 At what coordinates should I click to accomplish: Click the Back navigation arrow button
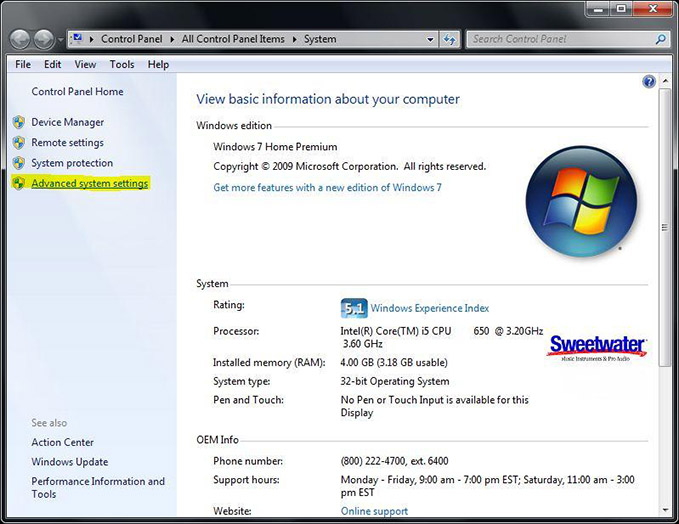tap(19, 39)
